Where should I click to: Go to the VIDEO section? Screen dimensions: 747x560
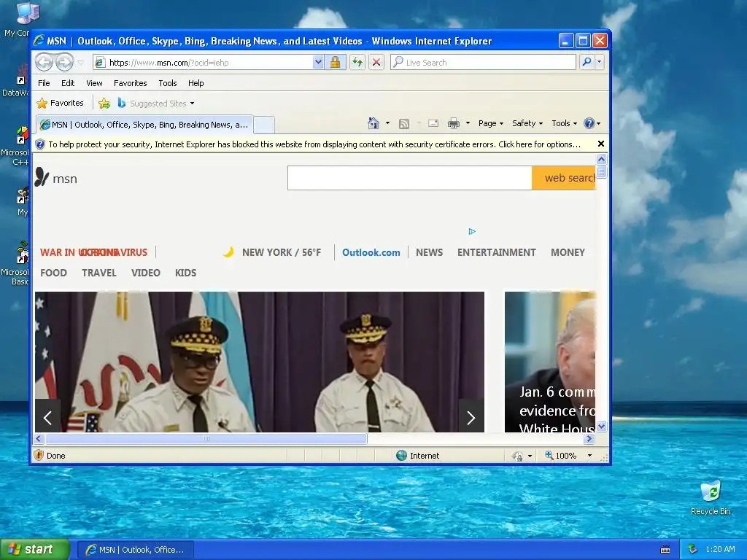(145, 273)
